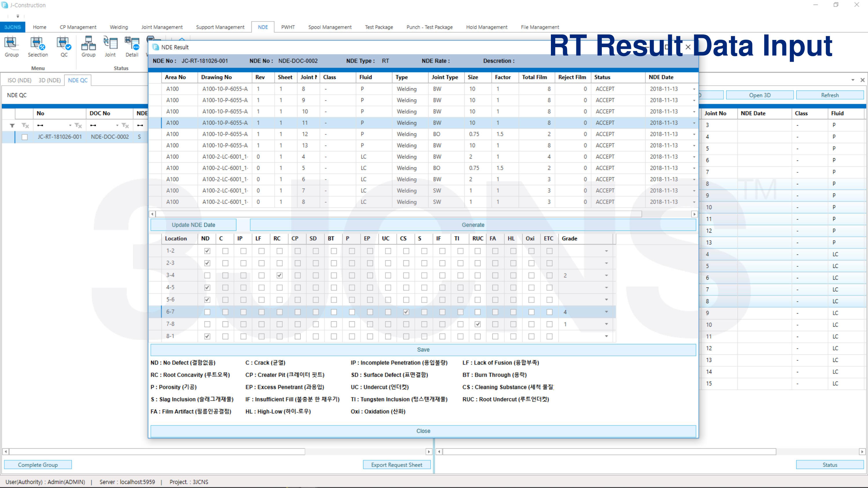This screenshot has width=868, height=488.
Task: Click the Open 3D button
Action: pos(759,95)
